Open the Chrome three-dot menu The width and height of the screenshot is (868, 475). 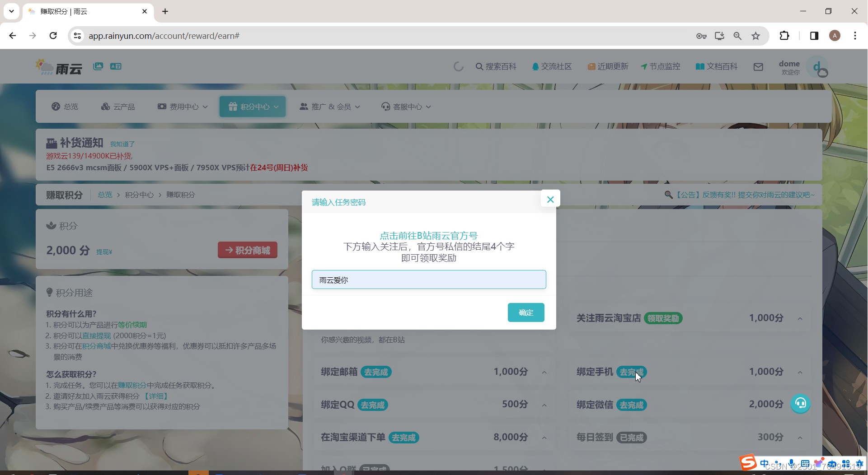click(855, 36)
